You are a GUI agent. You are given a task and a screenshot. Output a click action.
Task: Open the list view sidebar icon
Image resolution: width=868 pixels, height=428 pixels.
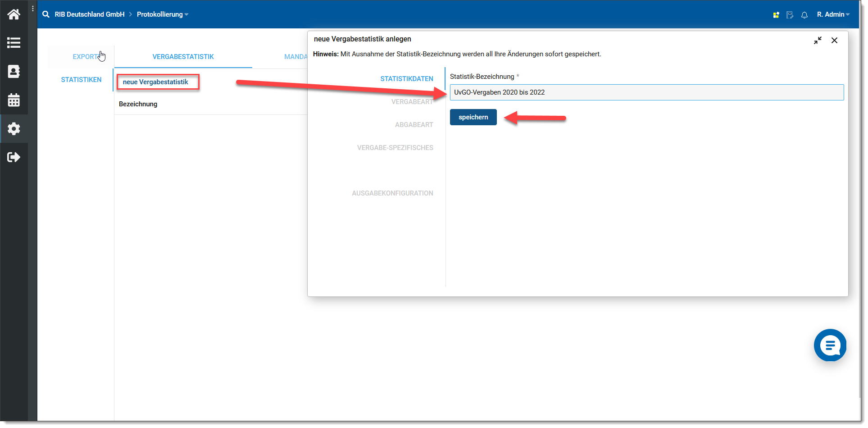(14, 43)
